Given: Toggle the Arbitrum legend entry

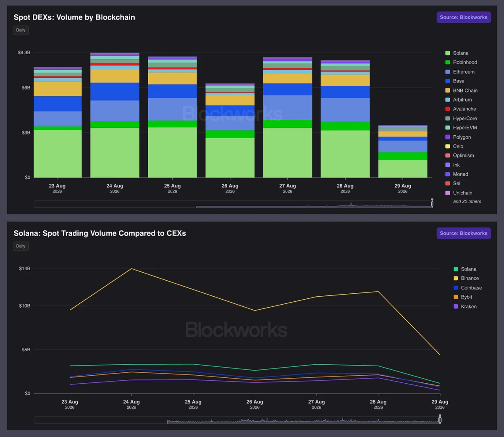Looking at the screenshot, I should tap(459, 100).
